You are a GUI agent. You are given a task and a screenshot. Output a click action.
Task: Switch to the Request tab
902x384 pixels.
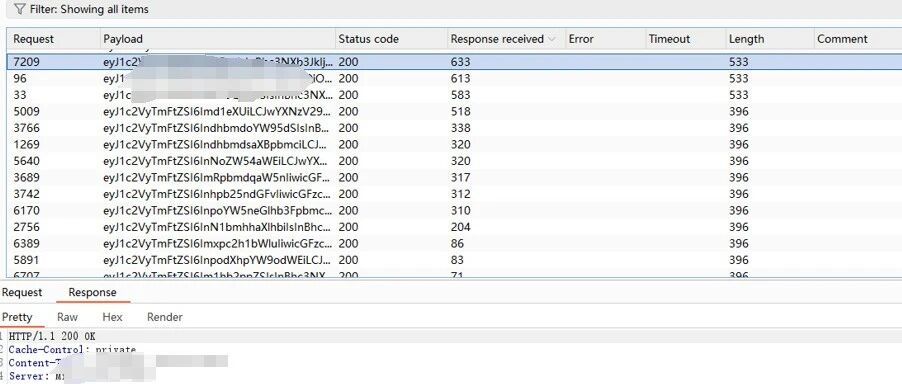point(22,293)
